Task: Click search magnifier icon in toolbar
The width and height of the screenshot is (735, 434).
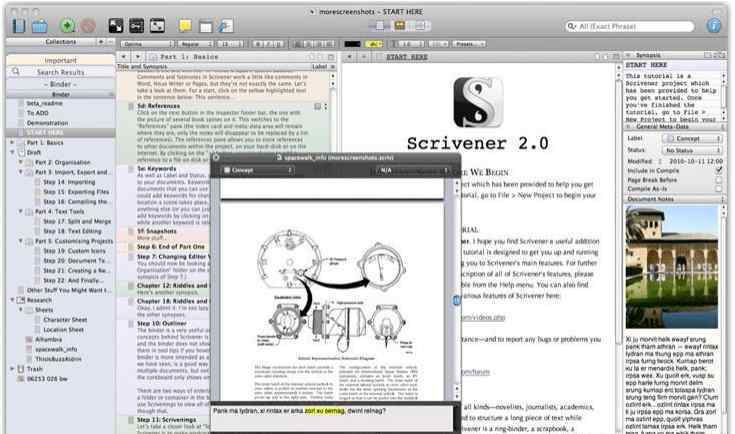Action: click(x=571, y=26)
